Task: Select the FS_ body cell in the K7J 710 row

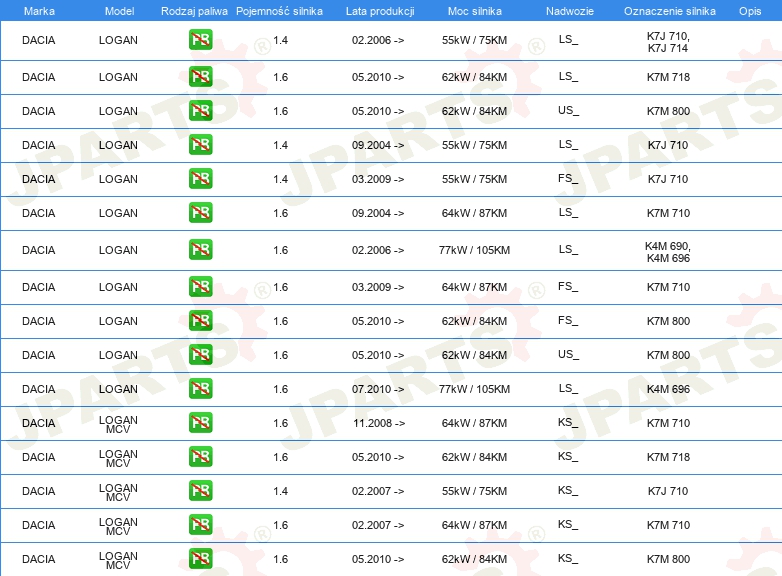Action: pos(568,179)
